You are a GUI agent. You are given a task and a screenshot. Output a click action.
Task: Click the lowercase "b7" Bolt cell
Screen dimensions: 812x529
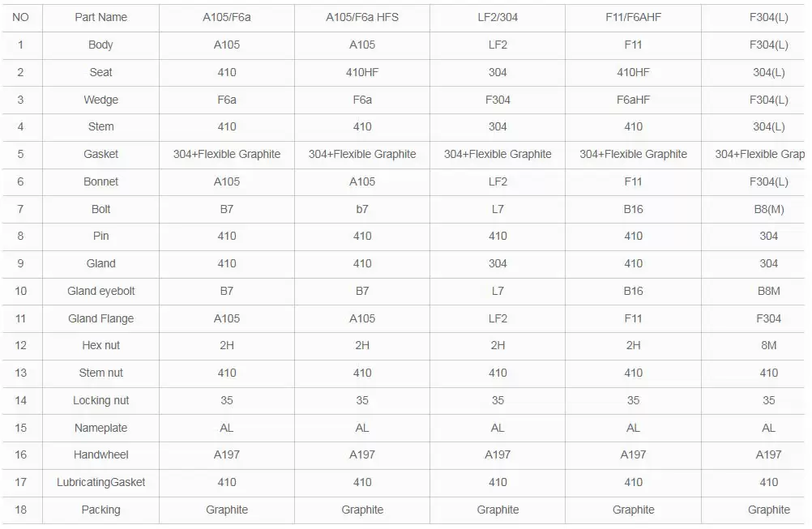362,209
